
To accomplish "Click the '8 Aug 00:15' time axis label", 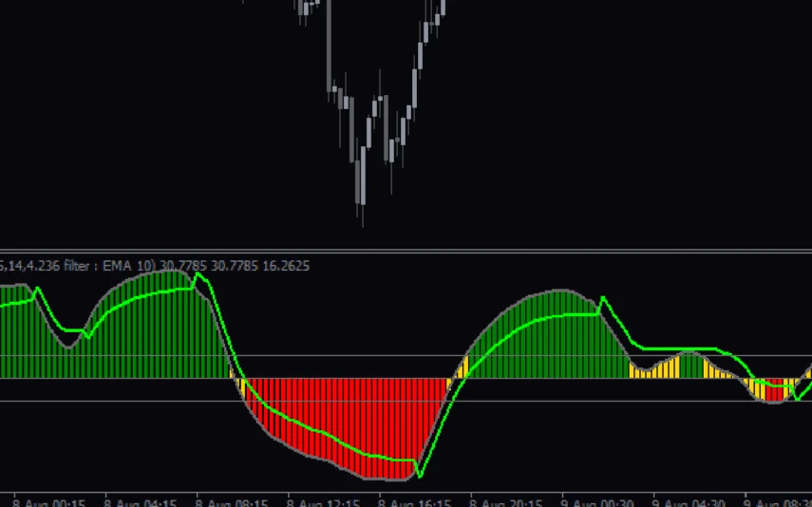I will click(49, 499).
